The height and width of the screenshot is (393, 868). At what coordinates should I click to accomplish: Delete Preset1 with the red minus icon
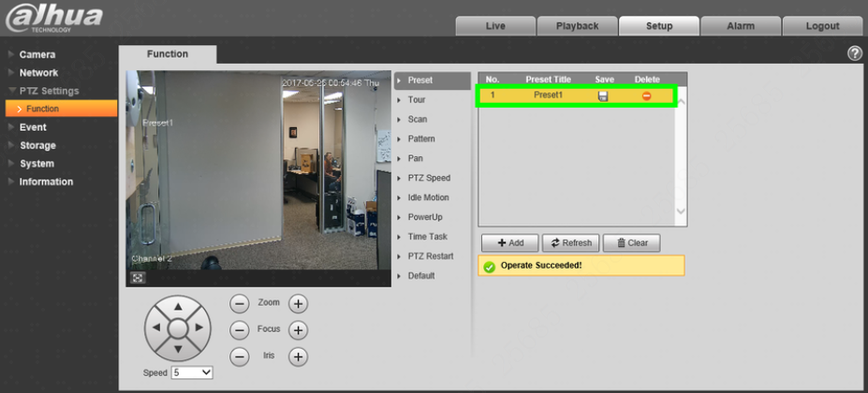click(646, 95)
